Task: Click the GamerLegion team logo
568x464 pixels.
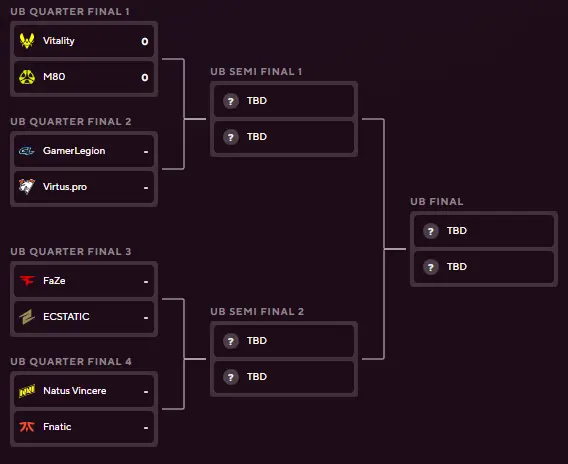Action: (26, 151)
